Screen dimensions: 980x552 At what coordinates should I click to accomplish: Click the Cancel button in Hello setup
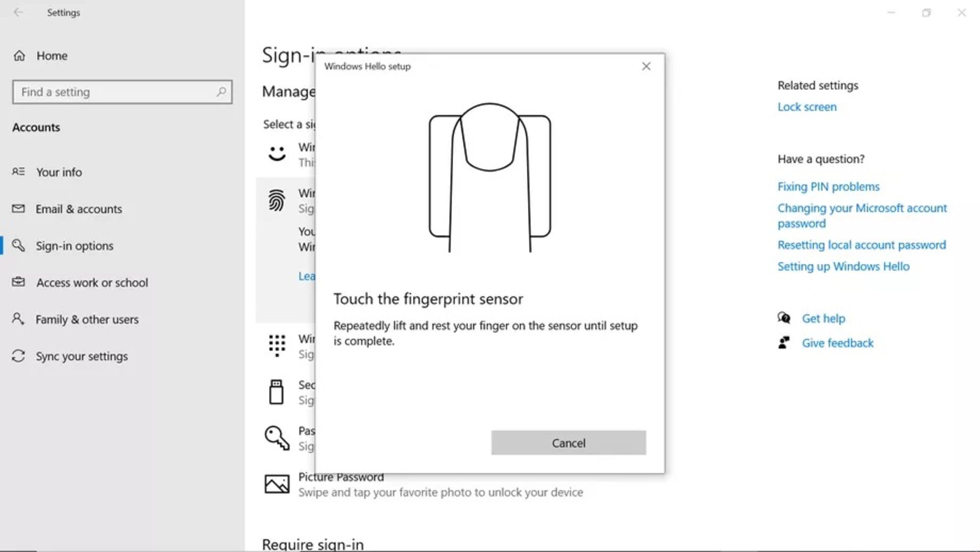tap(569, 442)
